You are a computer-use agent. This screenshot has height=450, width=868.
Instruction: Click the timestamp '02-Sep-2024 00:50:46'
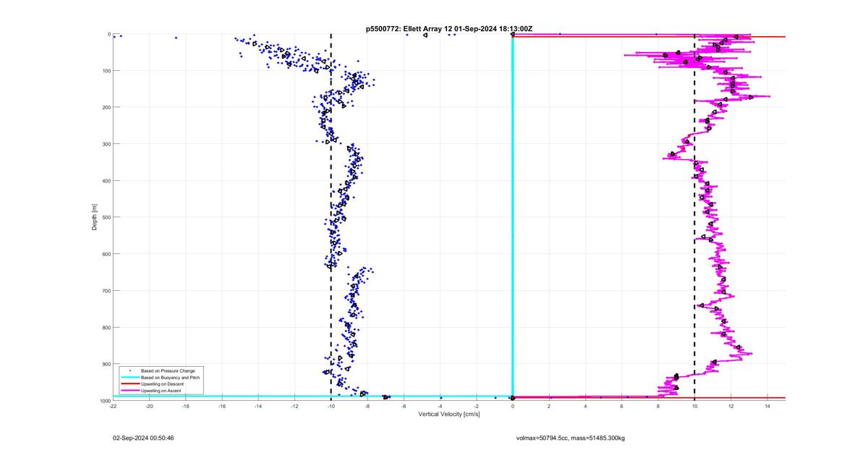(143, 438)
